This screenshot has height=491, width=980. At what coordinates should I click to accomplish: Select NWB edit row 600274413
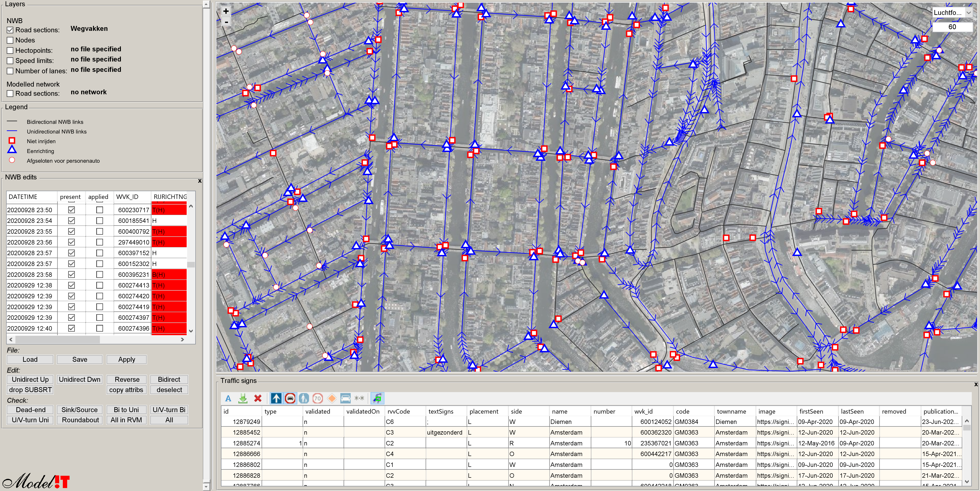[x=97, y=285]
